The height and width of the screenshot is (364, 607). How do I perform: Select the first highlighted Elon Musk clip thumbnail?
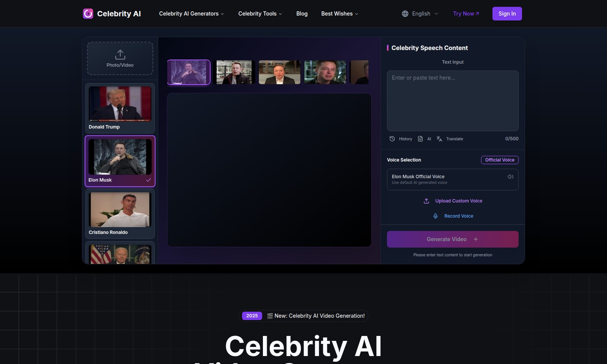(x=189, y=72)
